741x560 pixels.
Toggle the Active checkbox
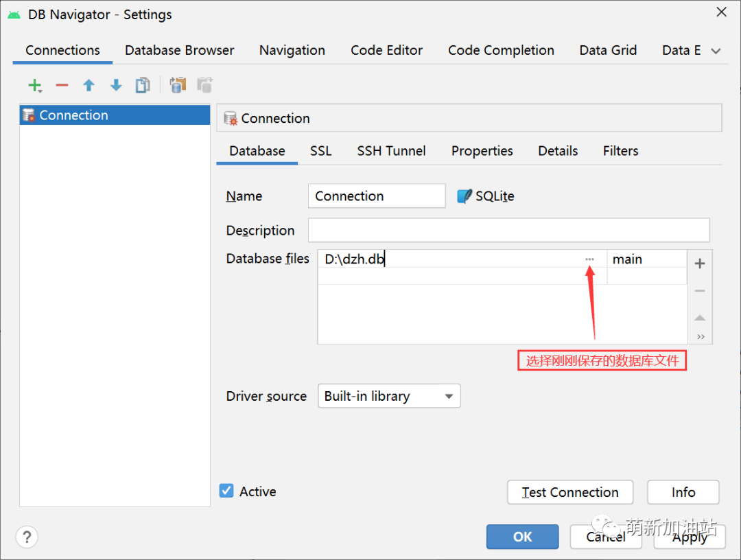click(x=226, y=491)
